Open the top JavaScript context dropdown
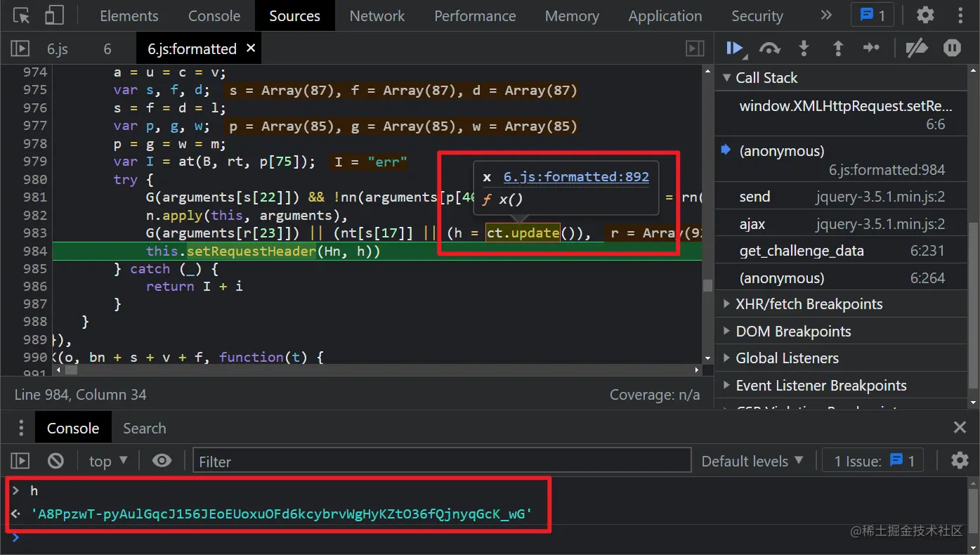 pyautogui.click(x=108, y=461)
